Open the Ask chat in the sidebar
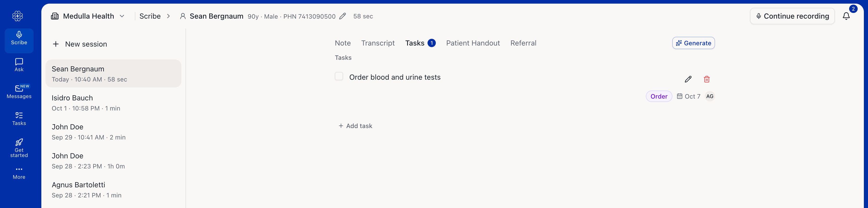This screenshot has height=208, width=868. pyautogui.click(x=19, y=65)
